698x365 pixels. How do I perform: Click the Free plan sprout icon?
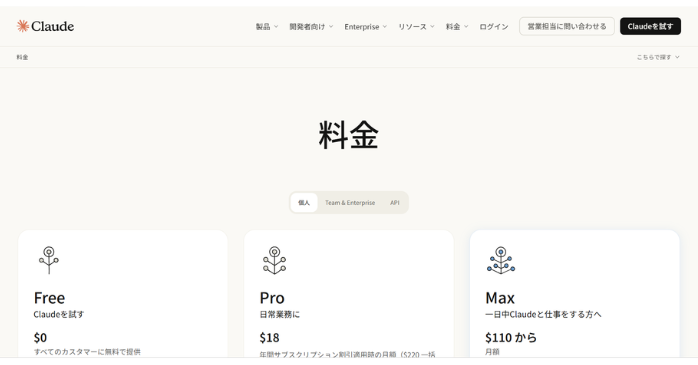click(49, 260)
